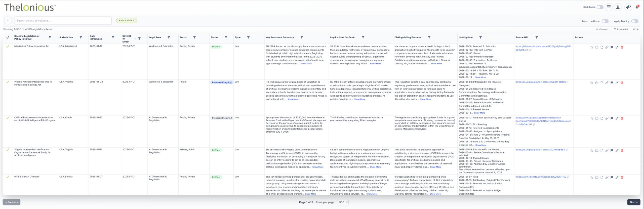Open the three-dots options menu beside search

8,21
